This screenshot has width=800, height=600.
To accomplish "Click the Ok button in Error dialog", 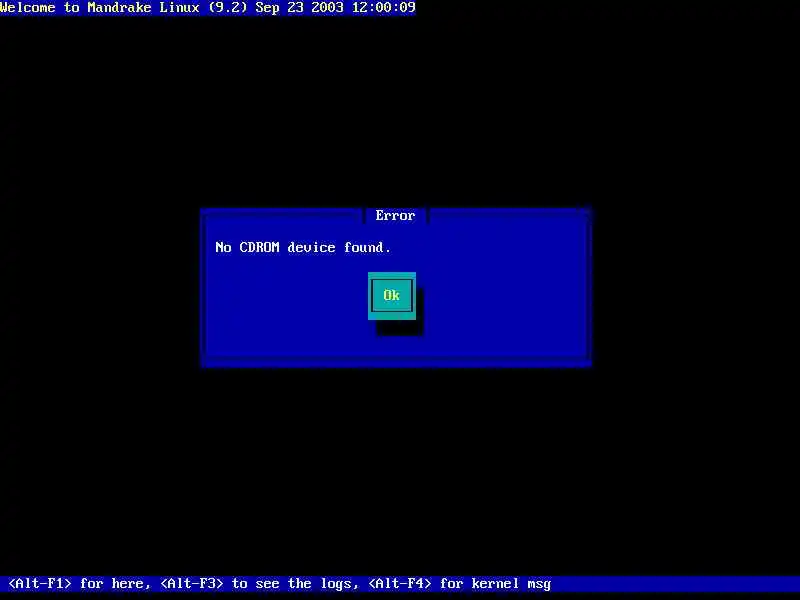I will coord(392,295).
